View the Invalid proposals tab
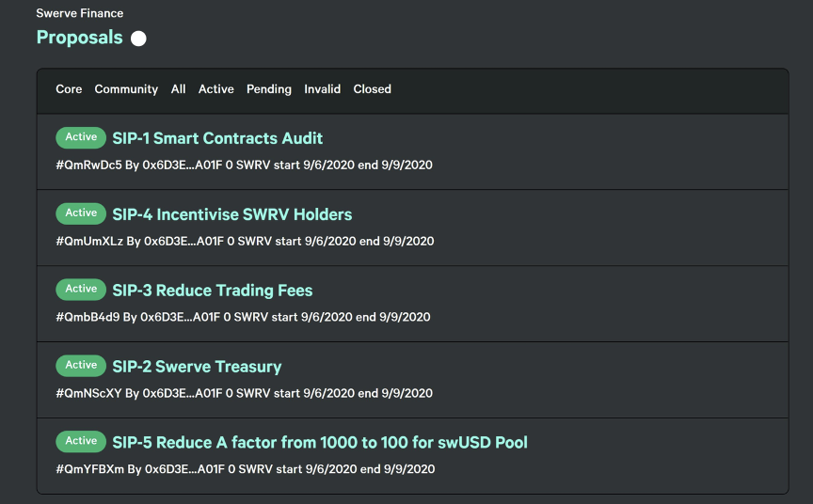The width and height of the screenshot is (813, 504). click(x=322, y=89)
